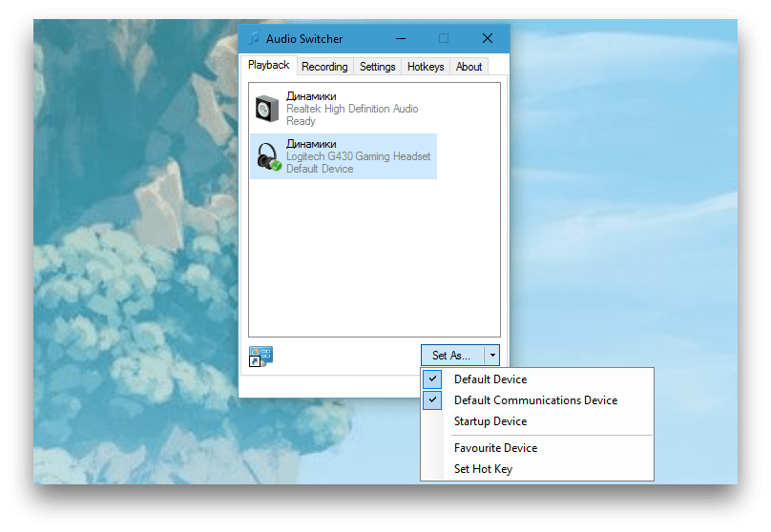This screenshot has height=532, width=771.
Task: Click the sound control panel shortcut icon
Action: click(260, 357)
